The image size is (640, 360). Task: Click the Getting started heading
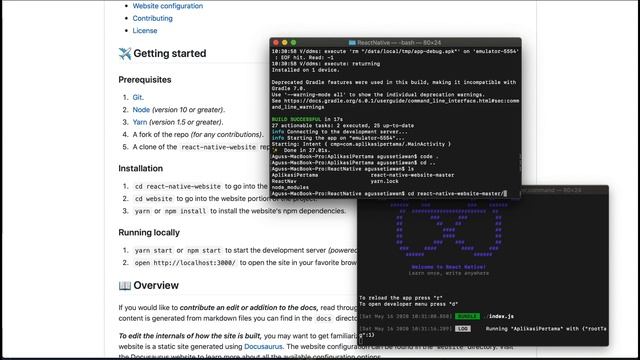click(x=170, y=53)
